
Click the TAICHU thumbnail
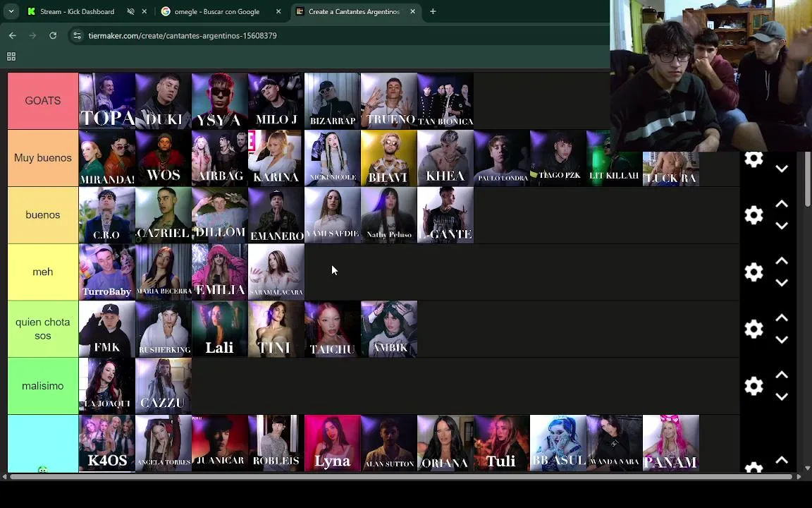pos(333,329)
